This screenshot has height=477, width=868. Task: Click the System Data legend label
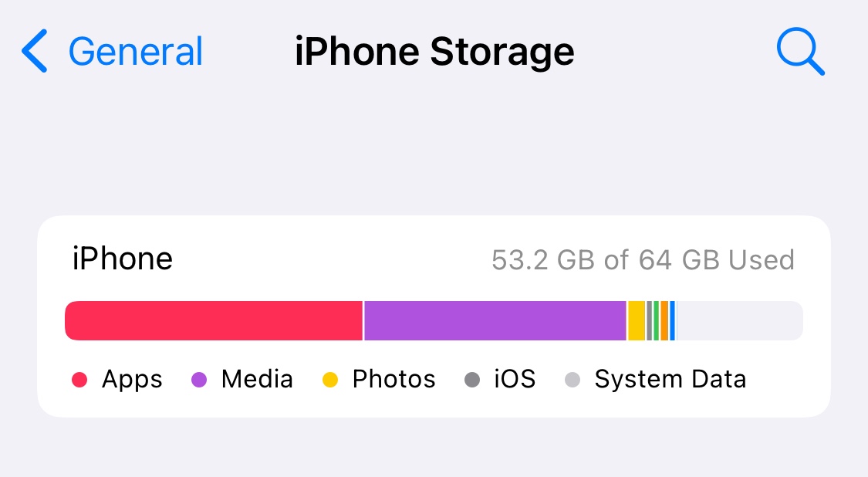pos(670,380)
